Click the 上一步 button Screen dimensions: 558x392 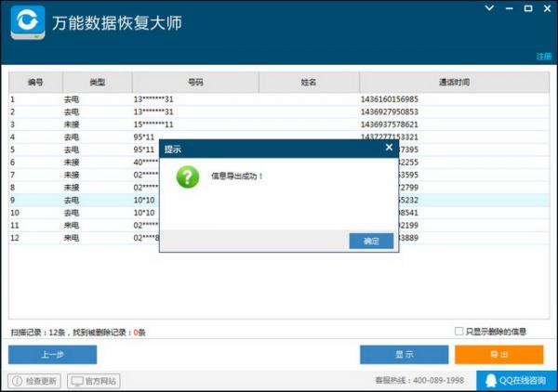(53, 354)
